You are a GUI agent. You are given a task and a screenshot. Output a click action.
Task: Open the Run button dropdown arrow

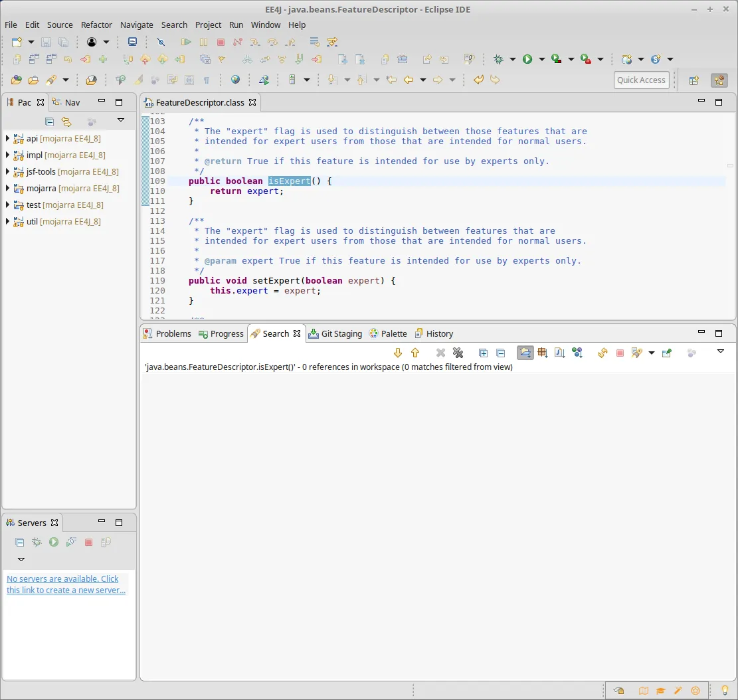[541, 60]
